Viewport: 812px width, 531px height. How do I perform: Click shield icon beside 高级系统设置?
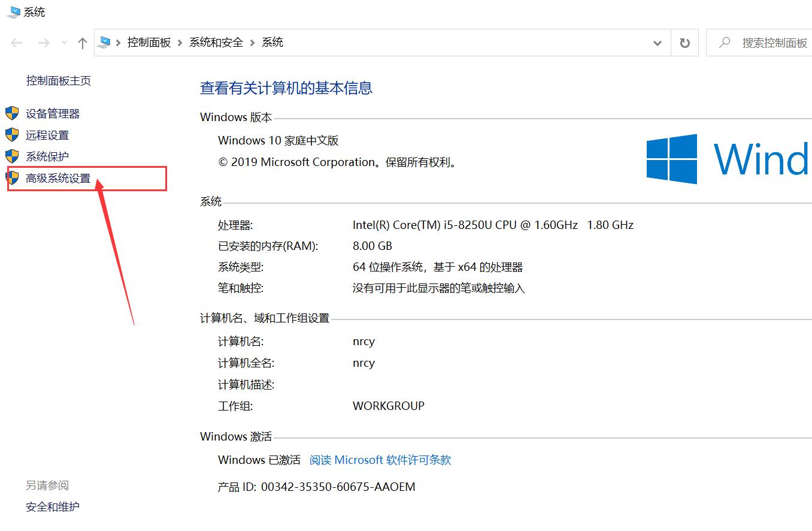tap(12, 178)
